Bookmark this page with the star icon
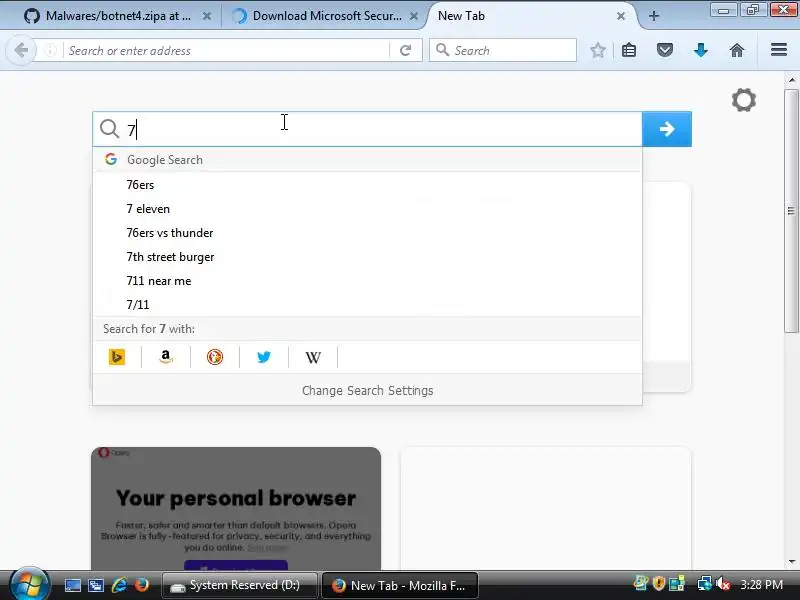 pos(597,50)
